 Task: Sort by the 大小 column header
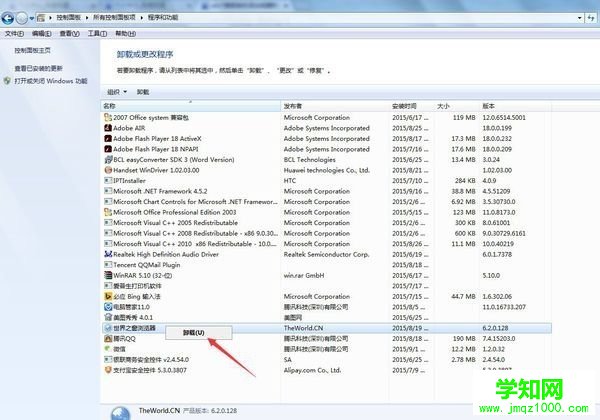pyautogui.click(x=457, y=106)
